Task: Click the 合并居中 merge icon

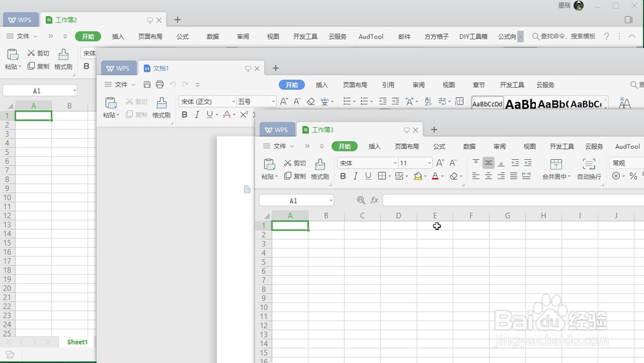Action: pos(556,164)
